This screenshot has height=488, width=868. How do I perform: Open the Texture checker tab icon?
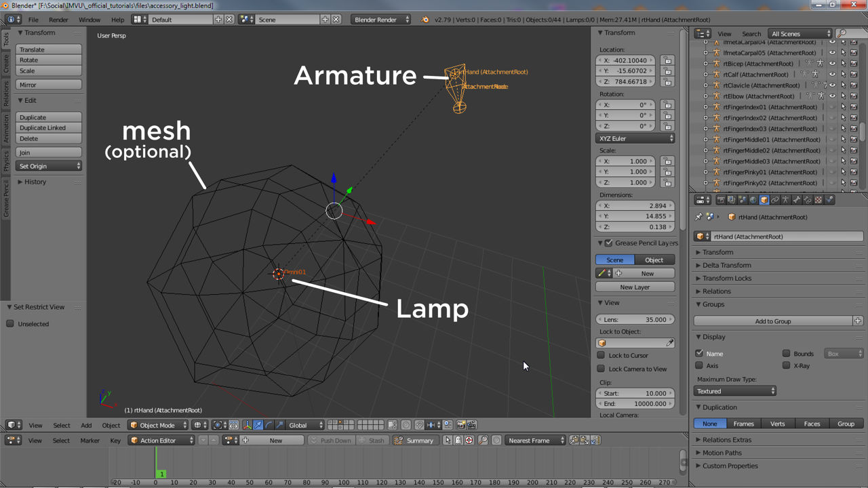(818, 200)
